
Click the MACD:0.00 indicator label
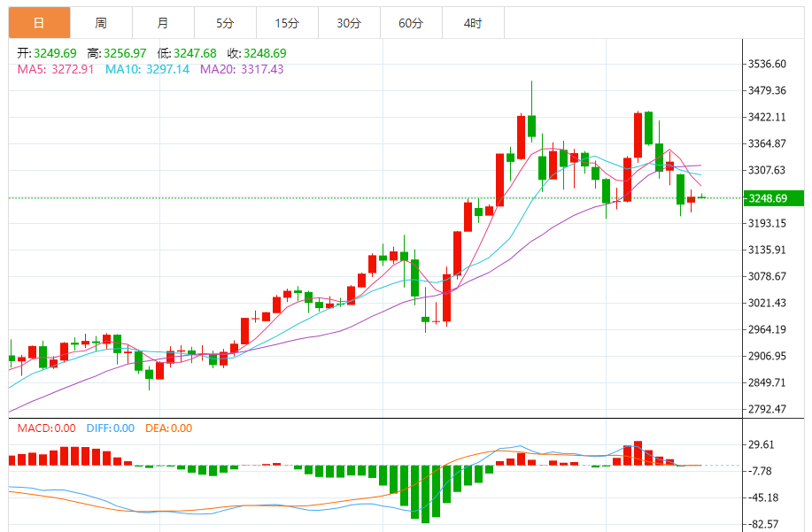click(x=47, y=428)
